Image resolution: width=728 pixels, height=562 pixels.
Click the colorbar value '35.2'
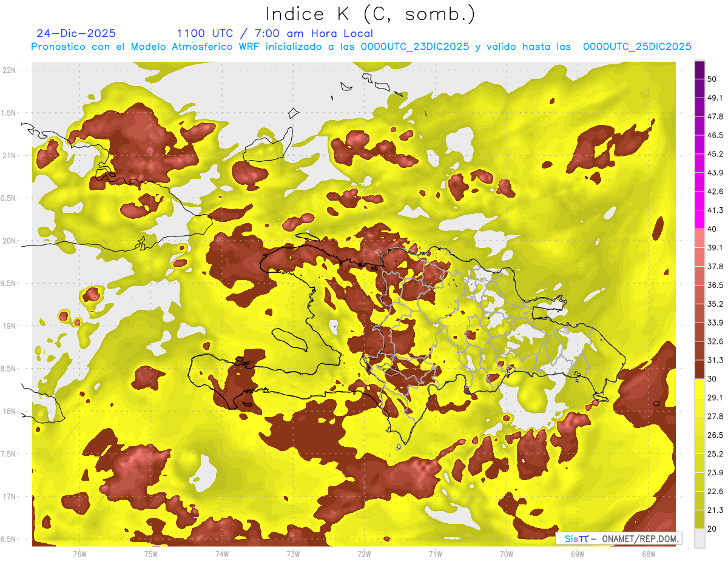coord(715,304)
